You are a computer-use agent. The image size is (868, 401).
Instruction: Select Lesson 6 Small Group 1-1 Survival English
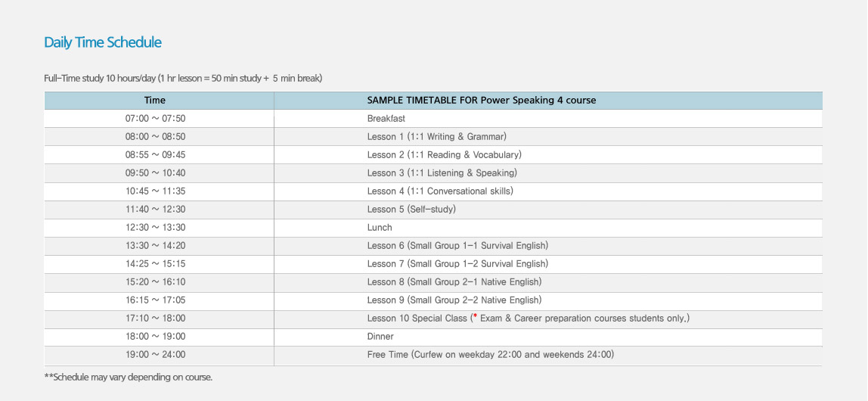tap(457, 246)
